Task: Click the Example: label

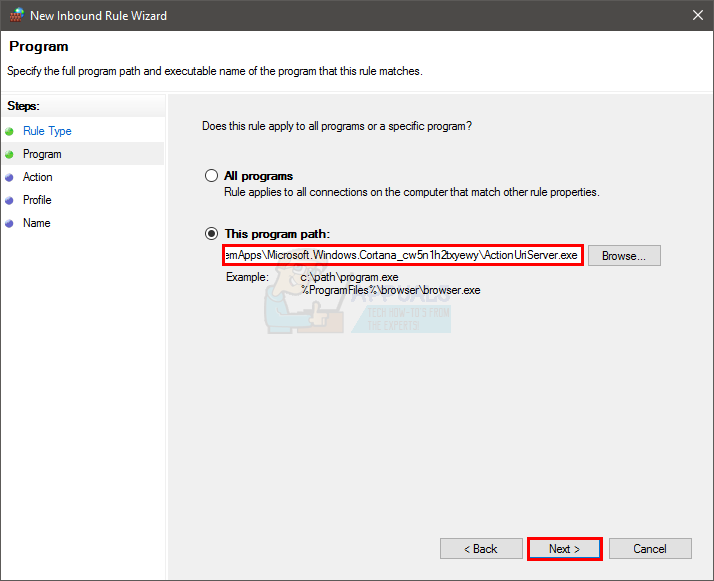Action: point(247,277)
